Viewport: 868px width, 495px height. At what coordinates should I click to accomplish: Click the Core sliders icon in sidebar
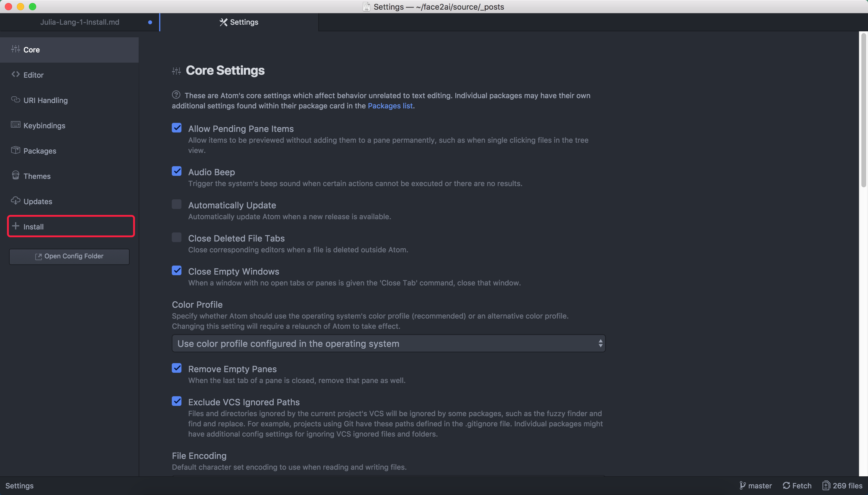15,49
